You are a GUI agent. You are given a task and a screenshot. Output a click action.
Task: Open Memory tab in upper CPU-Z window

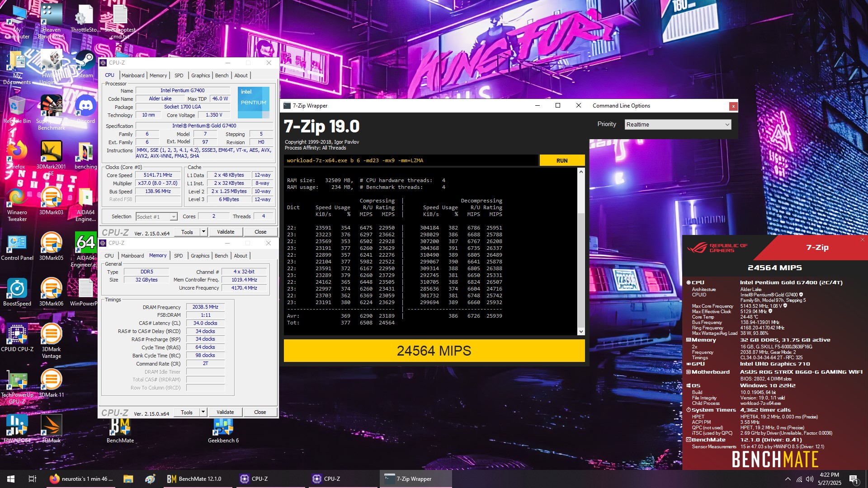[158, 75]
